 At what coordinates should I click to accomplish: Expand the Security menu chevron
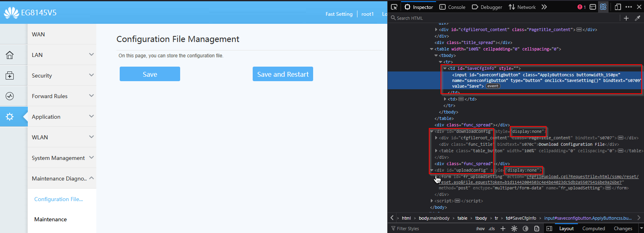(91, 75)
